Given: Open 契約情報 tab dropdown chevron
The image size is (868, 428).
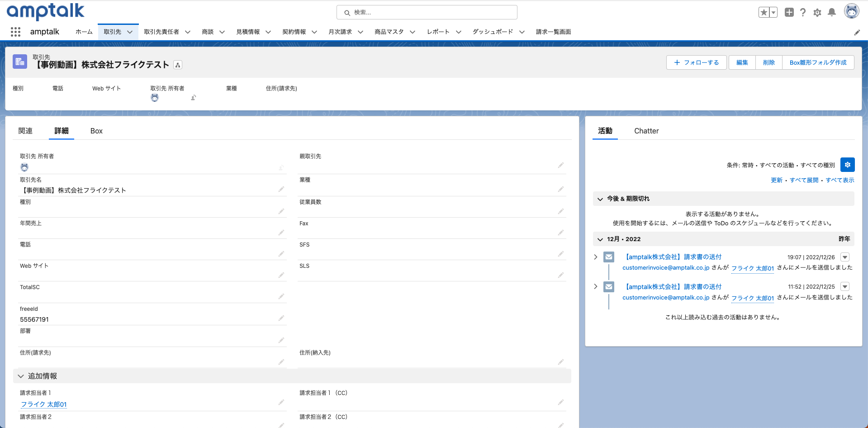Looking at the screenshot, I should [x=314, y=32].
